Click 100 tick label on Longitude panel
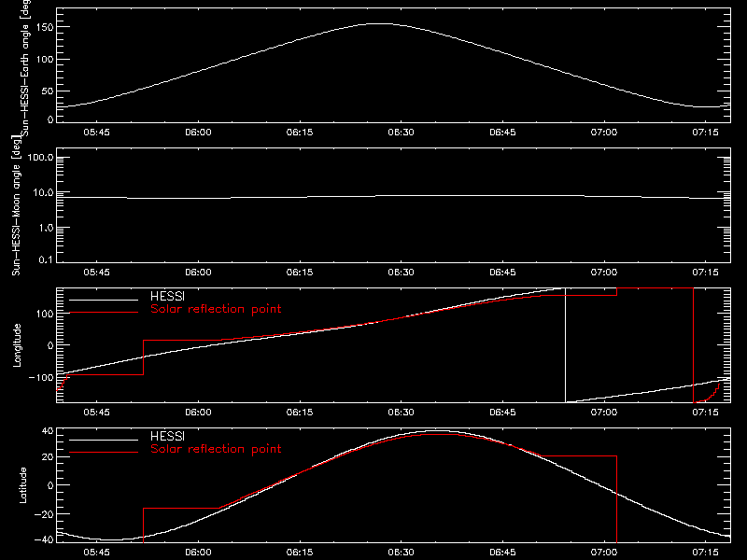Viewport: 747px width, 560px height. coord(45,314)
